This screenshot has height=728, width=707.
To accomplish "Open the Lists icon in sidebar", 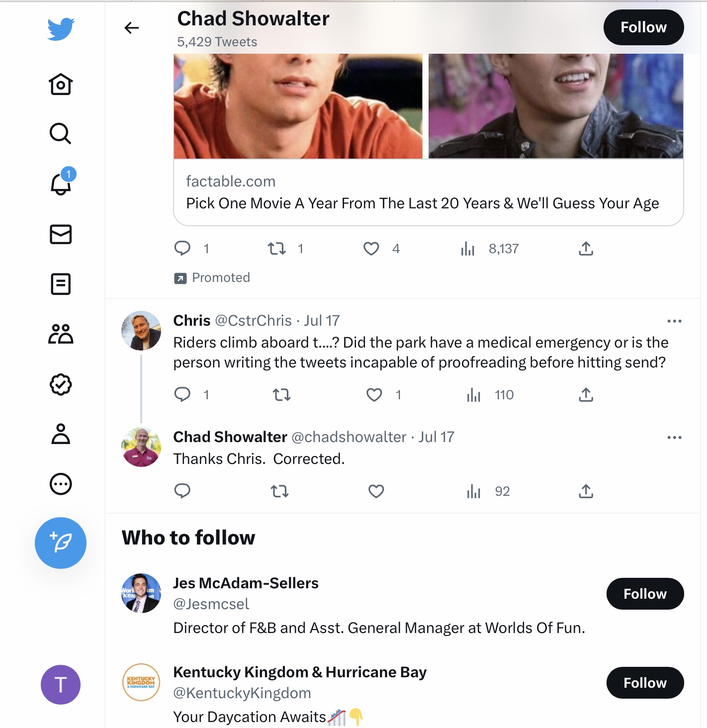I will [61, 284].
